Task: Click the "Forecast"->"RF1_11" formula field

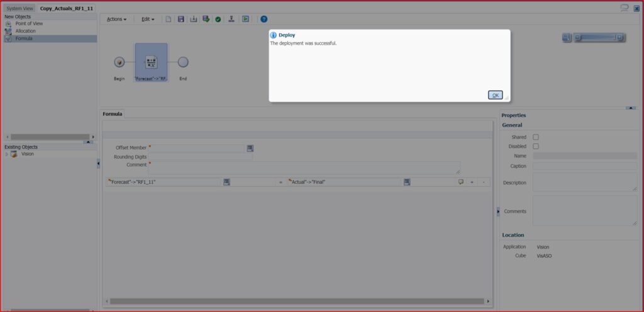Action: click(x=164, y=182)
